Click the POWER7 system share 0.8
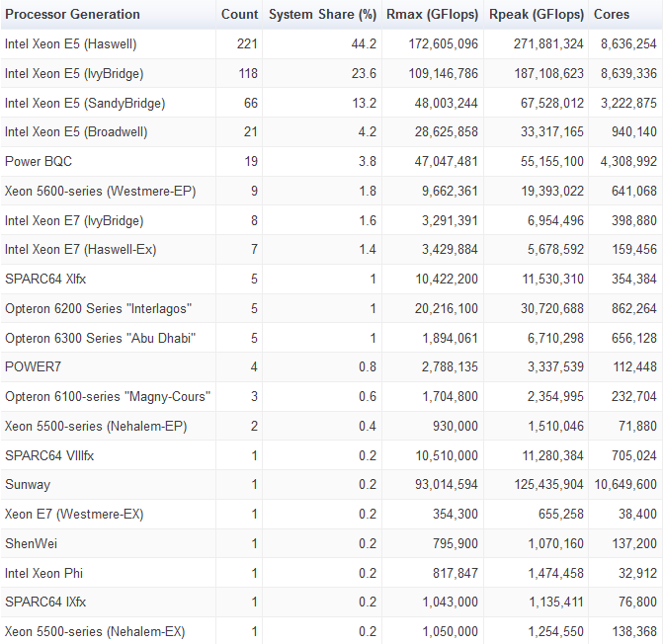This screenshot has width=664, height=644. tap(368, 366)
